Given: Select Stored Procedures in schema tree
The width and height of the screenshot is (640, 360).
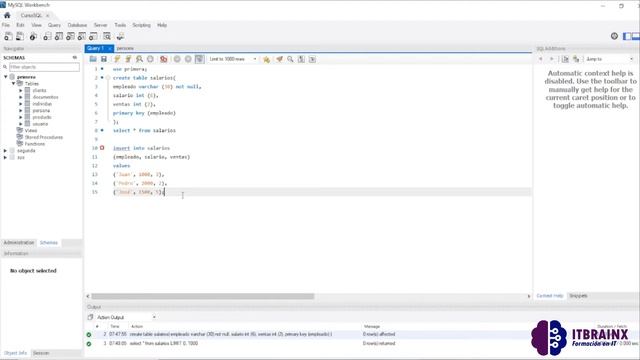Looking at the screenshot, I should coord(44,137).
